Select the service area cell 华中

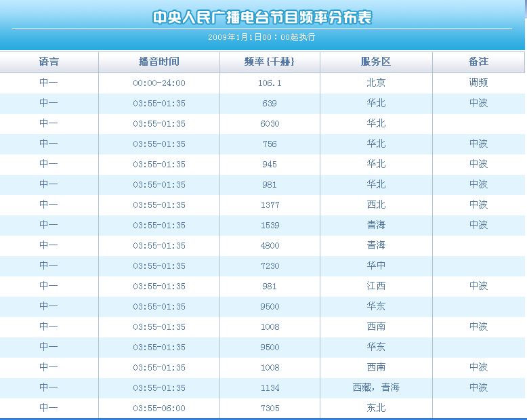click(x=376, y=266)
